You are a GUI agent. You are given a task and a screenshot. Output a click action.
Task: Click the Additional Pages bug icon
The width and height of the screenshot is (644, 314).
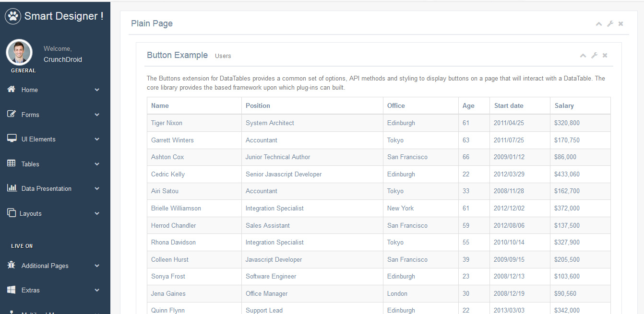12,265
